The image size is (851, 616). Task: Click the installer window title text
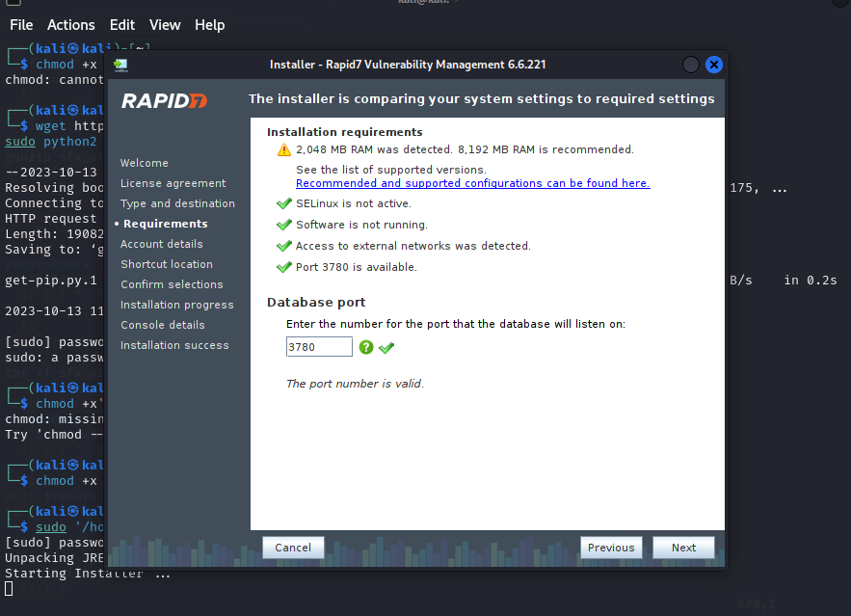pyautogui.click(x=408, y=65)
